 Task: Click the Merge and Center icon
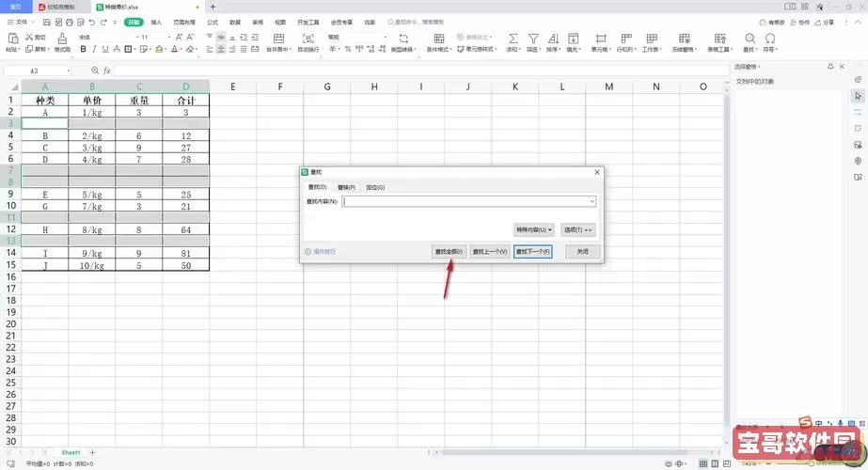[x=279, y=39]
